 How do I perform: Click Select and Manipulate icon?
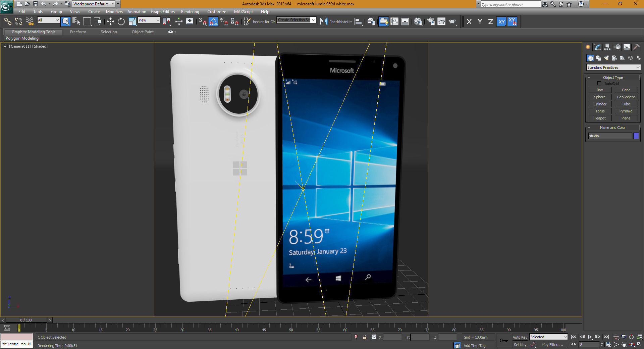click(x=179, y=21)
